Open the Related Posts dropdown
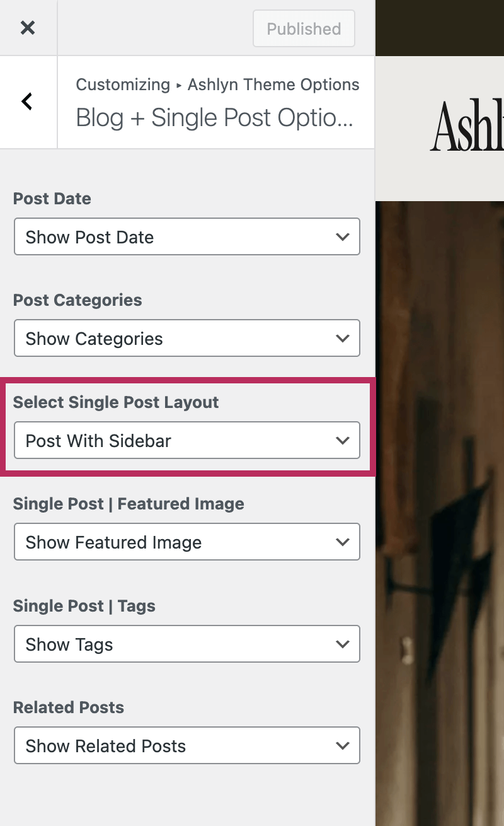The image size is (504, 826). pyautogui.click(x=187, y=745)
